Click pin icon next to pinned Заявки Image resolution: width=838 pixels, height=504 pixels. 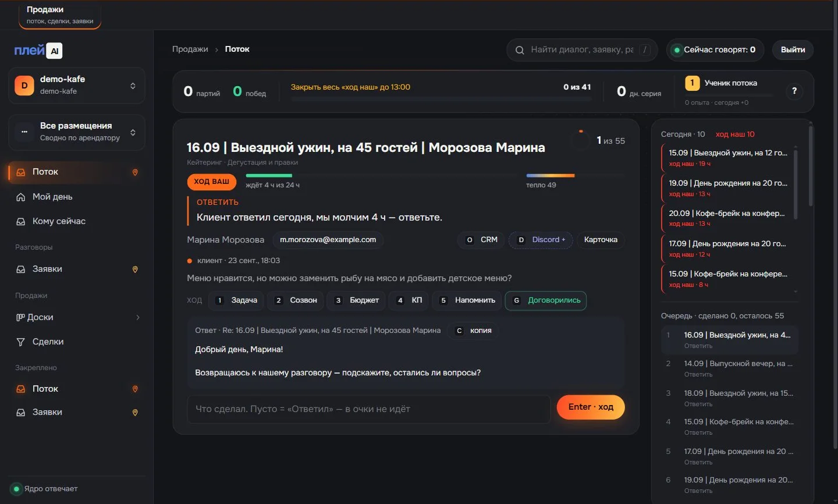click(135, 413)
